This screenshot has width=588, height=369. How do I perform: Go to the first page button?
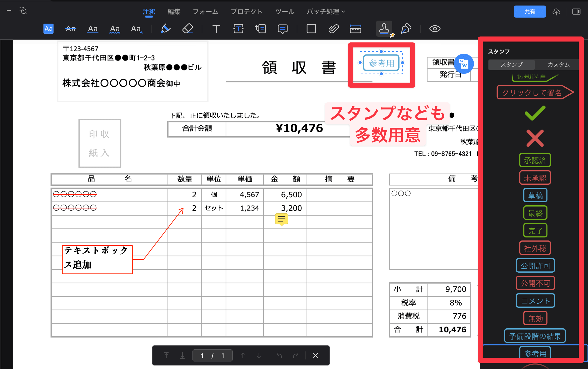(166, 355)
